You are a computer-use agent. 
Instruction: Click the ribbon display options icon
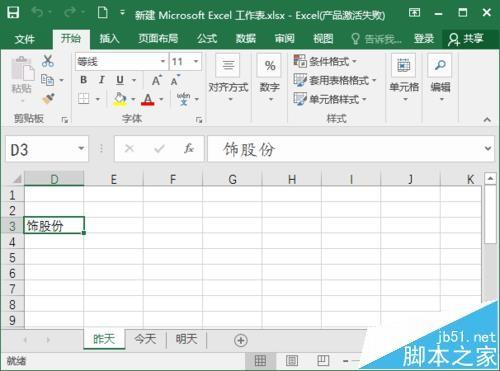tap(414, 13)
